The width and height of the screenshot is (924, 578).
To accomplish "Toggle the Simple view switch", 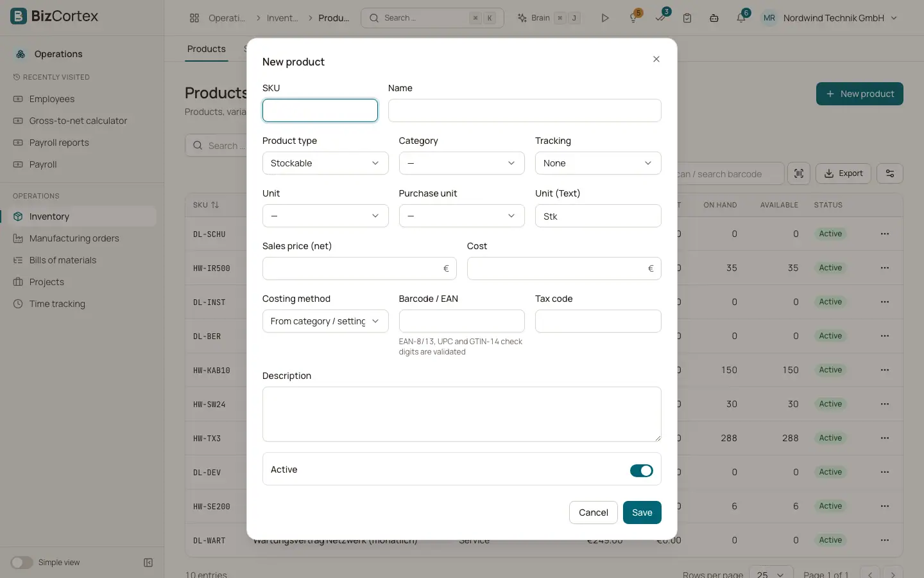I will (22, 563).
